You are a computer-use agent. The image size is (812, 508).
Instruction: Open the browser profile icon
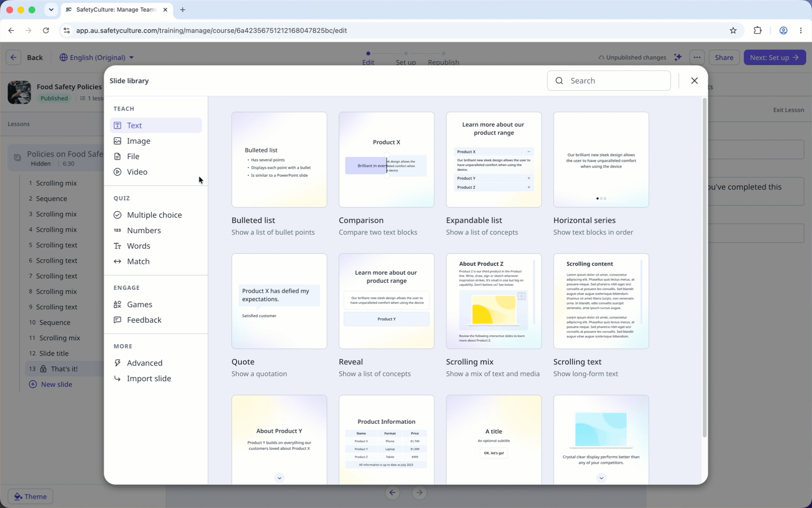[783, 30]
